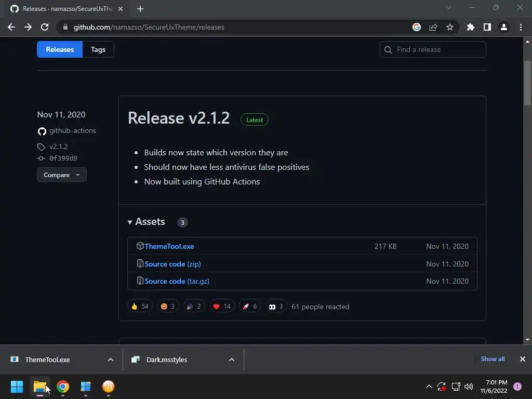Click the share page icon
The height and width of the screenshot is (399, 532).
click(x=433, y=27)
